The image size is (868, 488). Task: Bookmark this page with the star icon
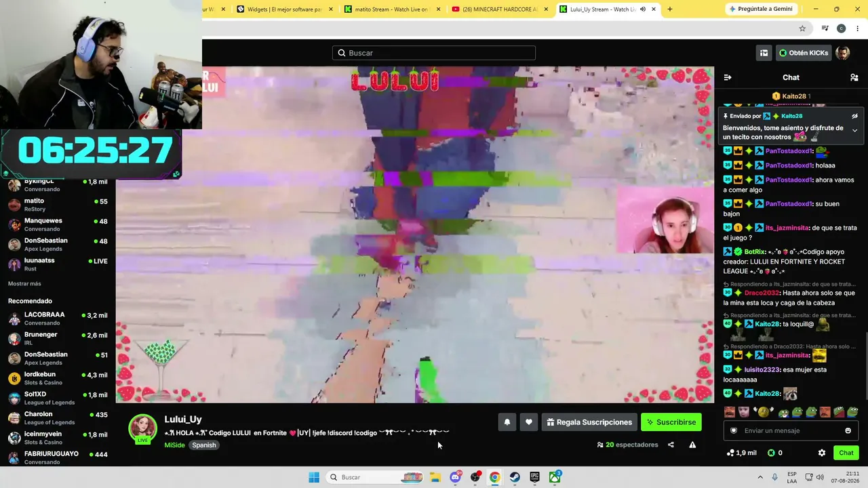click(802, 28)
